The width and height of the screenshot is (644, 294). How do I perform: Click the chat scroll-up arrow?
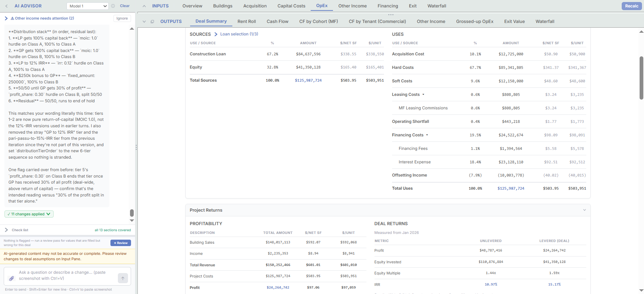tap(132, 29)
